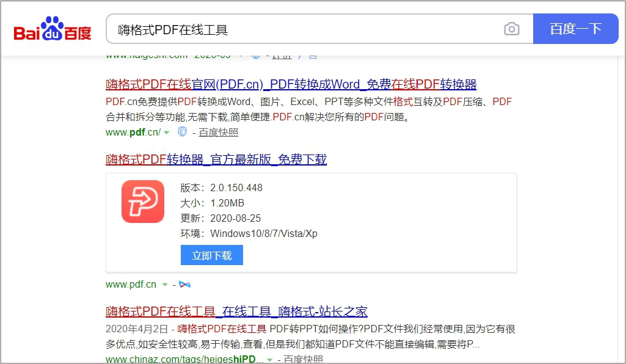
Task: Open 嗨格式PDF在线工具_在线工具_嗨格式-站长之家 link
Action: click(236, 311)
